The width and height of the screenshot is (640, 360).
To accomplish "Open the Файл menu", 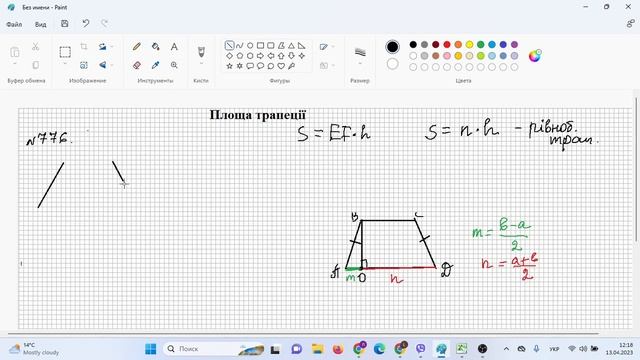I will [14, 24].
